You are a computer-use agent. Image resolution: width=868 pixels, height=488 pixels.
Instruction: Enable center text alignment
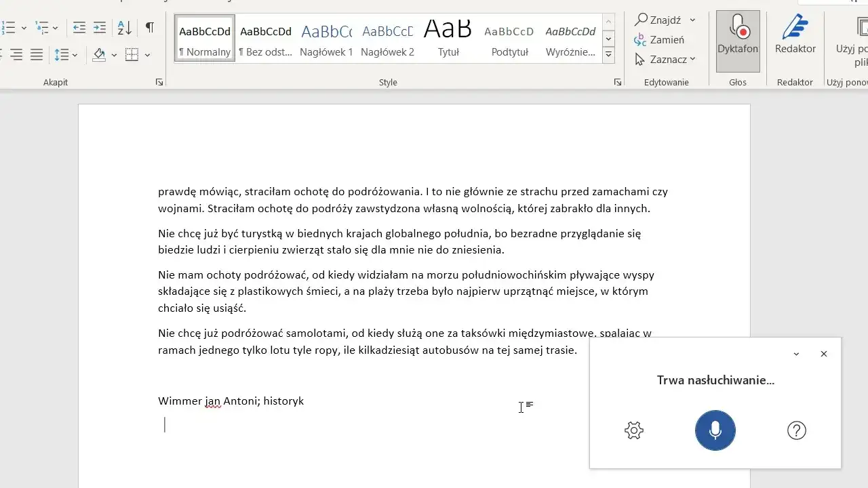(x=17, y=54)
